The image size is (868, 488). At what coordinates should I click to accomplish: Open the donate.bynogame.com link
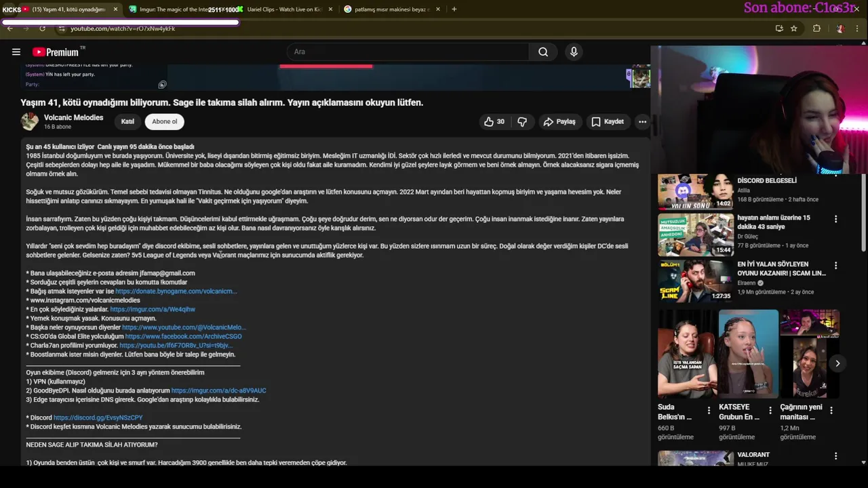click(176, 291)
